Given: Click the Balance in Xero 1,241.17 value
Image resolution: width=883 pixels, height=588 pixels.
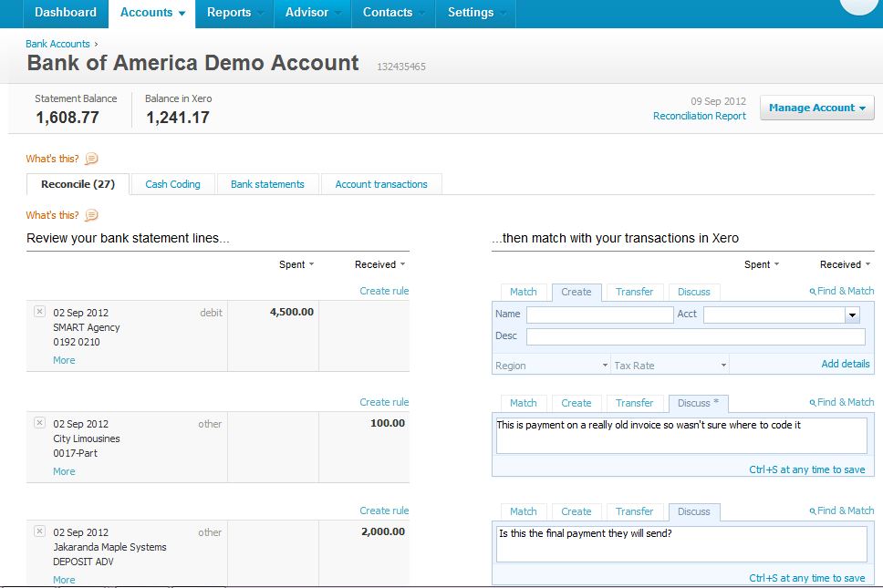Looking at the screenshot, I should point(178,118).
